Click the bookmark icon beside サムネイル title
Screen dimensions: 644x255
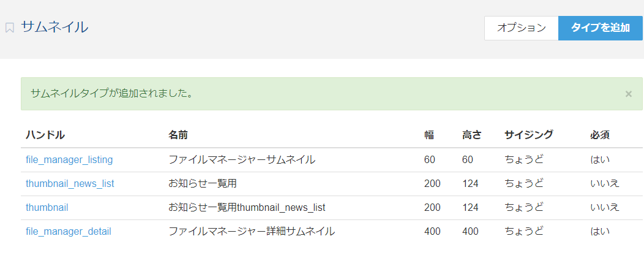pyautogui.click(x=9, y=28)
